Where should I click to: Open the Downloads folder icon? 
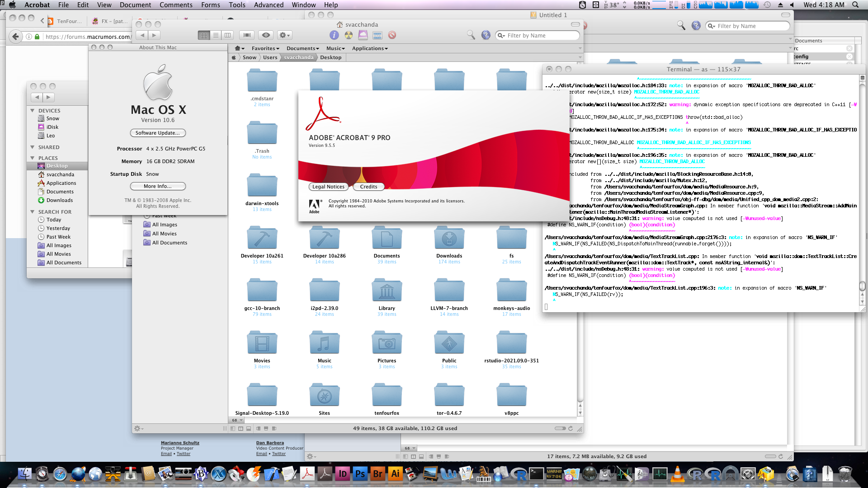coord(449,239)
